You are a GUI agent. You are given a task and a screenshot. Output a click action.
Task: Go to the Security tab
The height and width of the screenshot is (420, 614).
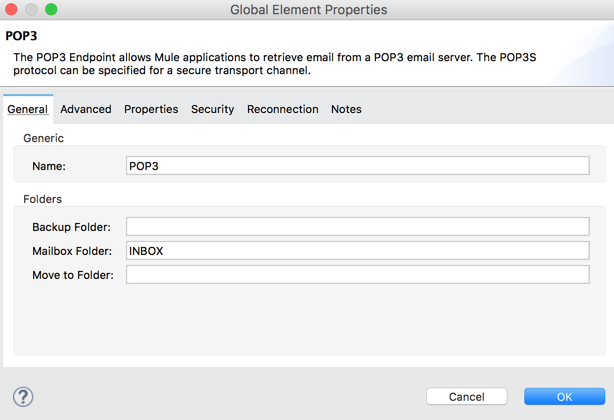coord(212,109)
